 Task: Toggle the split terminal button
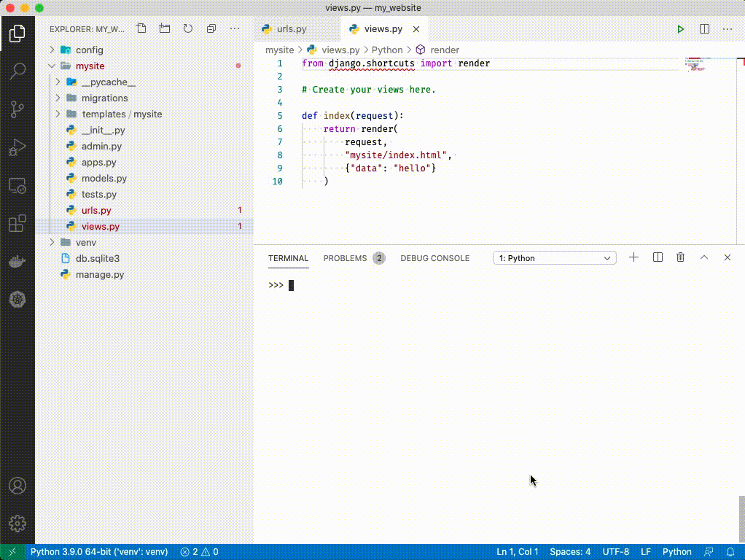coord(658,257)
